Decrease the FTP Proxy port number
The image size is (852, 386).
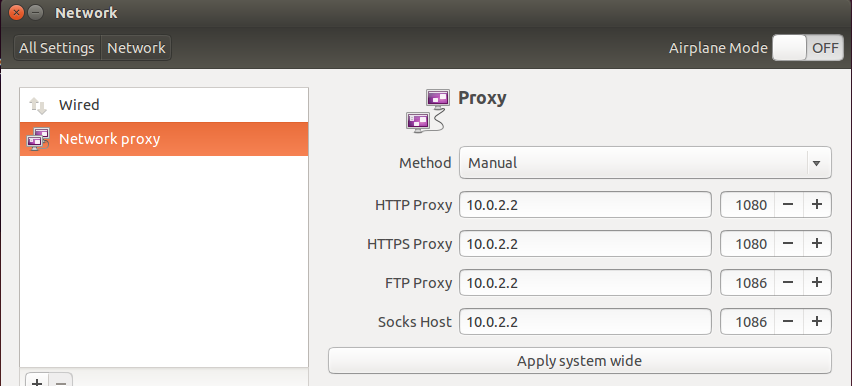788,283
